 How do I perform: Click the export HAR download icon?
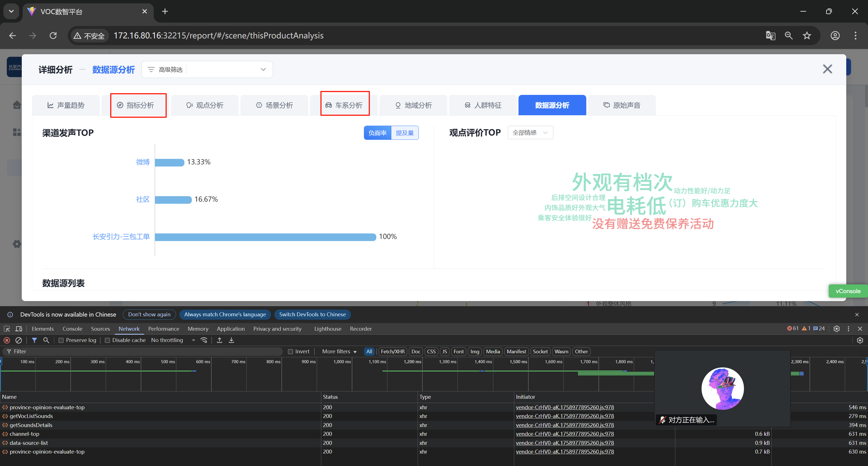[231, 340]
